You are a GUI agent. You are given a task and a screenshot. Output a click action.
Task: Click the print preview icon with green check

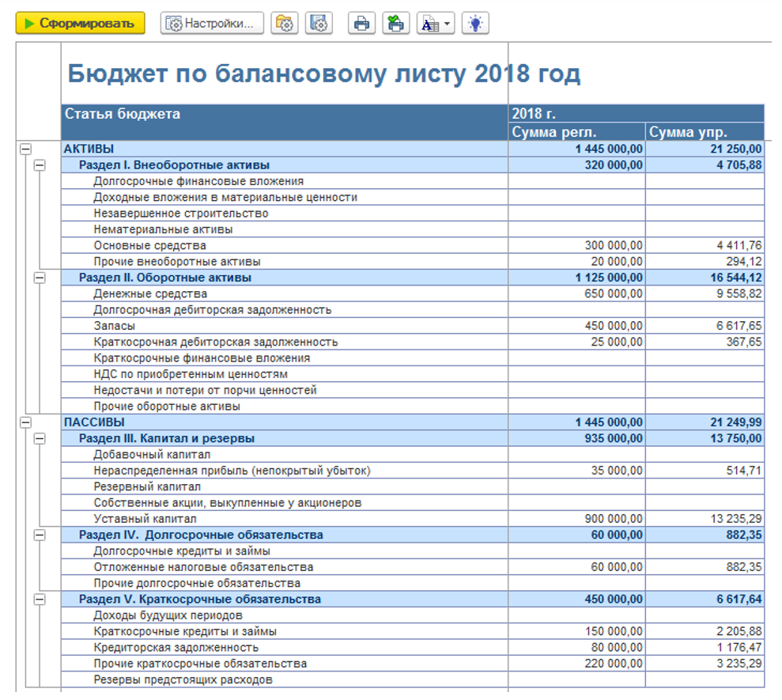(395, 24)
